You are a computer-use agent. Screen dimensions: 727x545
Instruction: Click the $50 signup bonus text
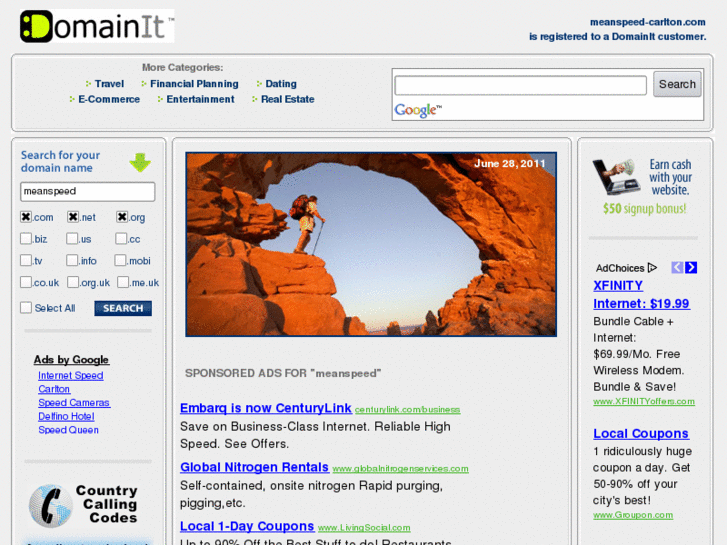pos(644,209)
